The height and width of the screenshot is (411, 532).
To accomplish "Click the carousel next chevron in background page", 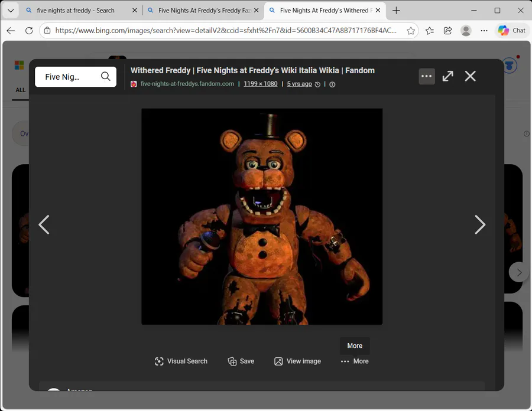I will click(x=519, y=272).
